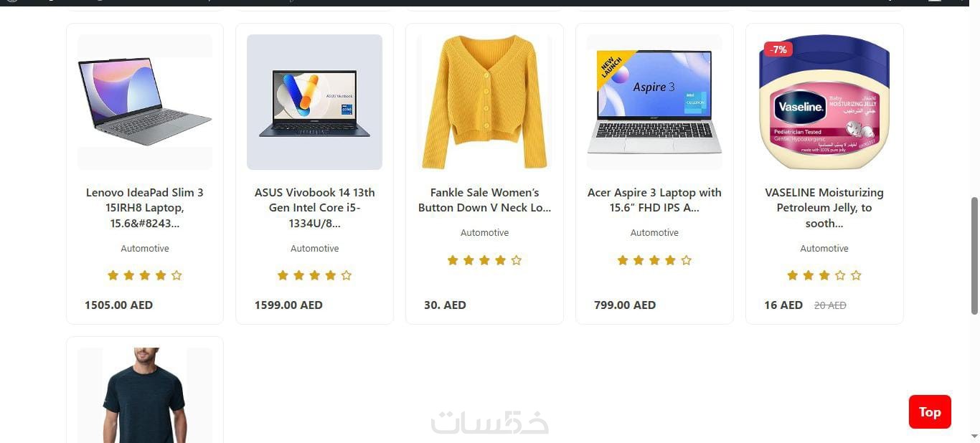Click the second star under Lenovo IdeaPad
Screen dimensions: 980x443
point(129,275)
